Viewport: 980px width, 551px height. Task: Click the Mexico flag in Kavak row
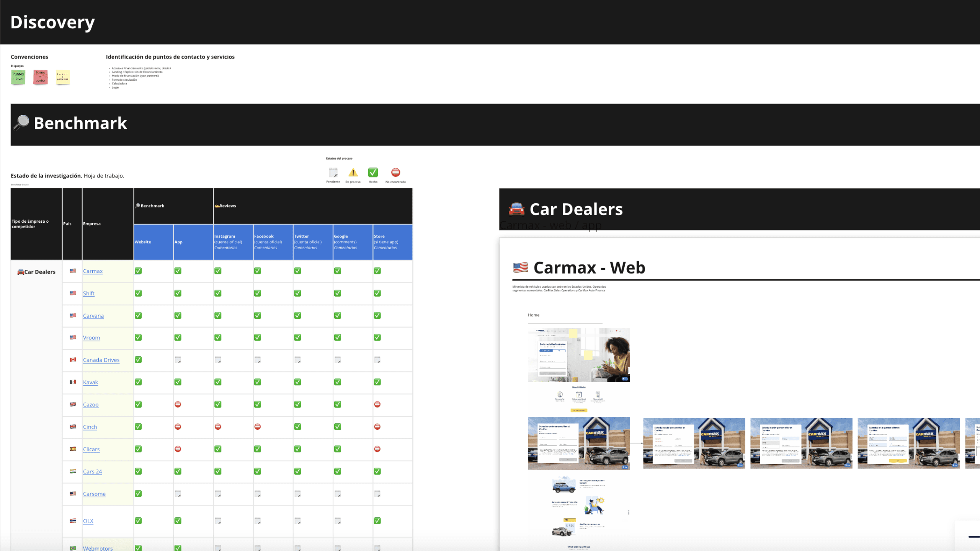(73, 382)
